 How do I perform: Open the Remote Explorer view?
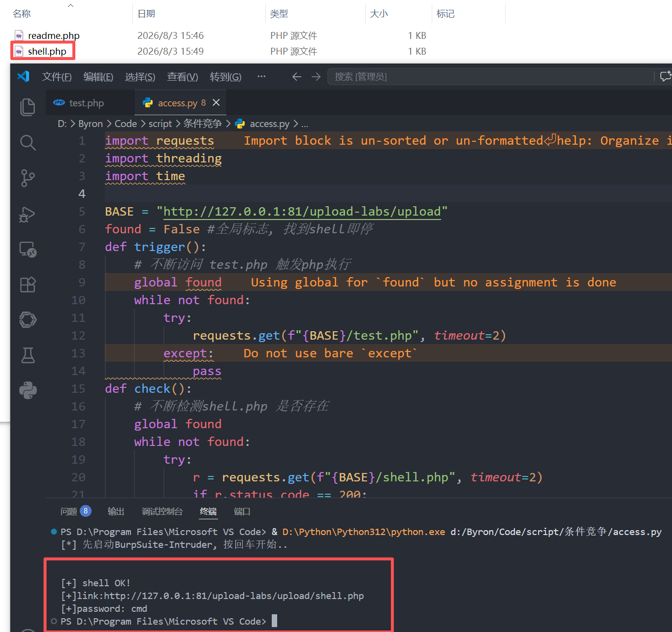28,250
